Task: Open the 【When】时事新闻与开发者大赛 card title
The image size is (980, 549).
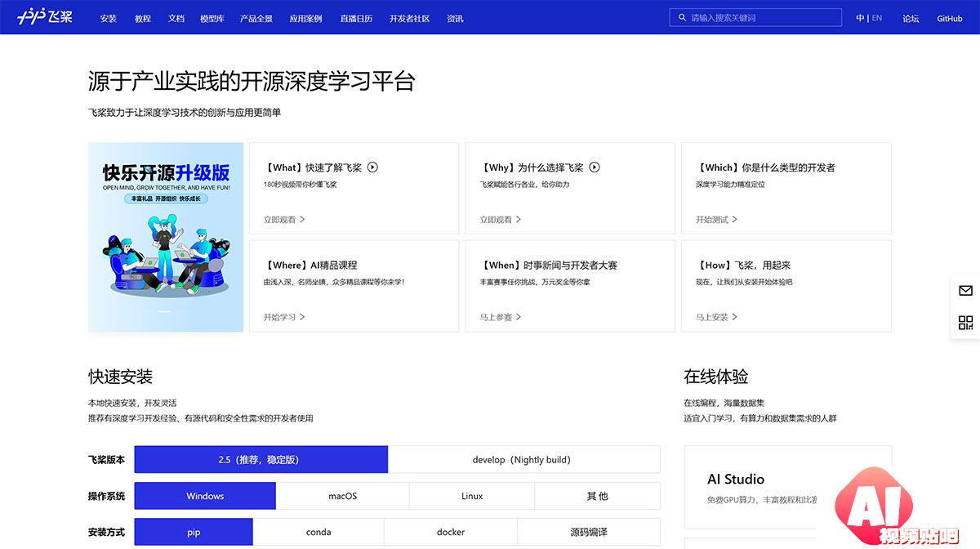Action: coord(549,266)
